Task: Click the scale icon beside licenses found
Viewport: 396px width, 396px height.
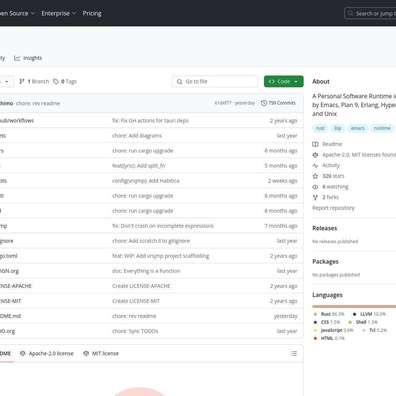Action: coord(315,155)
